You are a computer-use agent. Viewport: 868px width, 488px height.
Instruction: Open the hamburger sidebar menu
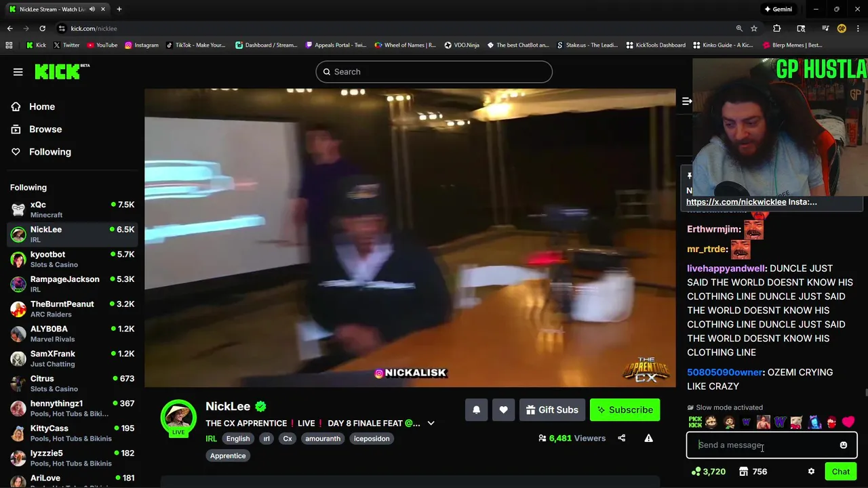pyautogui.click(x=18, y=72)
